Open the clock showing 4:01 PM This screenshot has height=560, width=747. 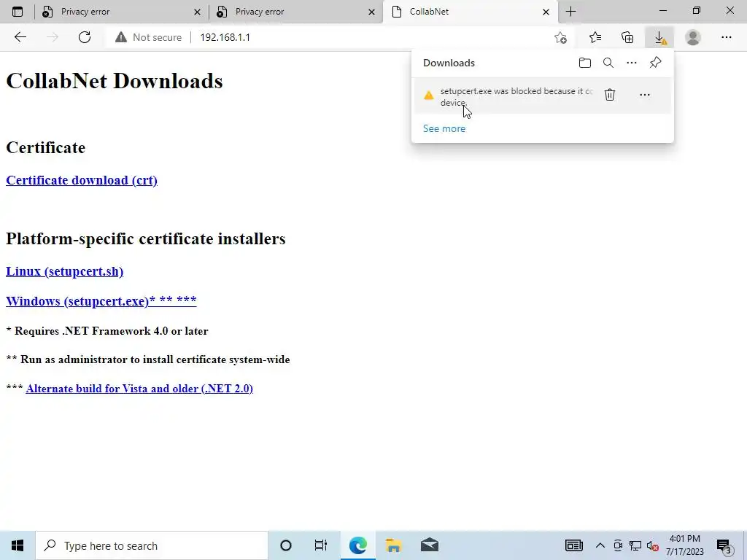(684, 545)
